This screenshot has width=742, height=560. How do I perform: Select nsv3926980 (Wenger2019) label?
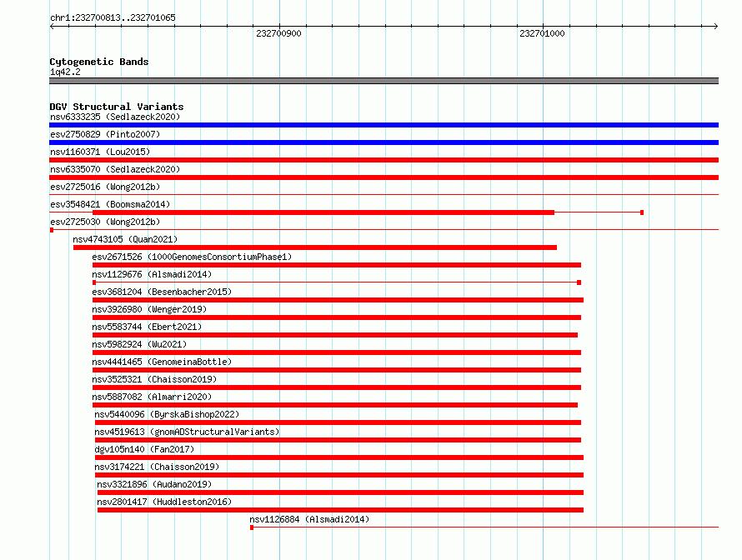point(149,309)
